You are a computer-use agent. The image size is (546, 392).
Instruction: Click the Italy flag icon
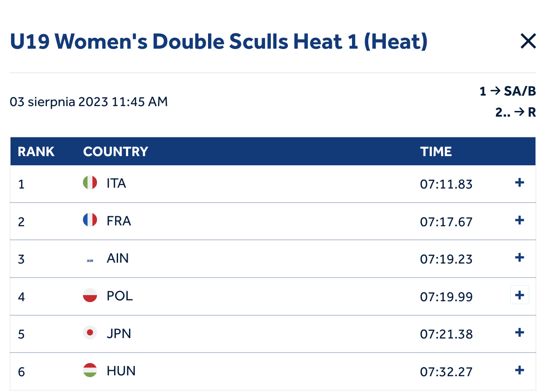click(x=90, y=182)
